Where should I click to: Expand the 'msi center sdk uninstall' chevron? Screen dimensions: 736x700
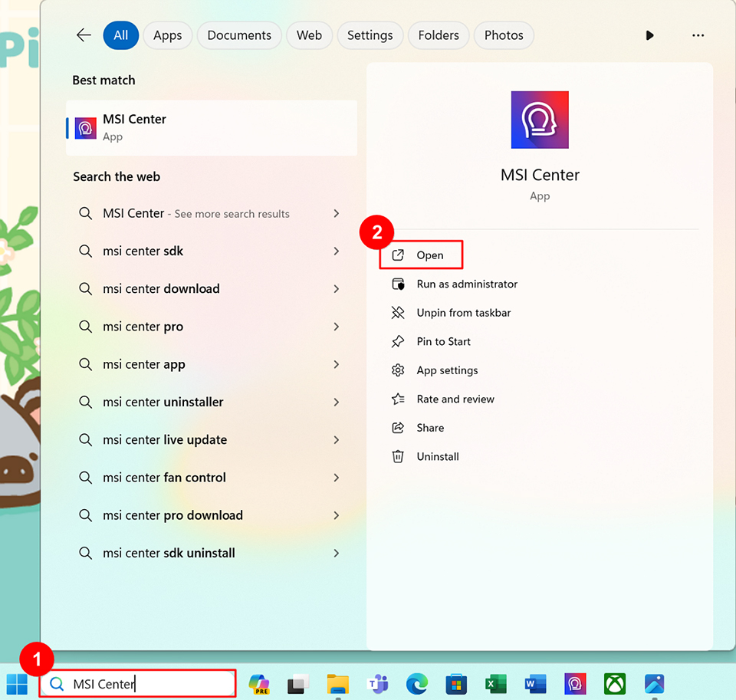pos(336,553)
